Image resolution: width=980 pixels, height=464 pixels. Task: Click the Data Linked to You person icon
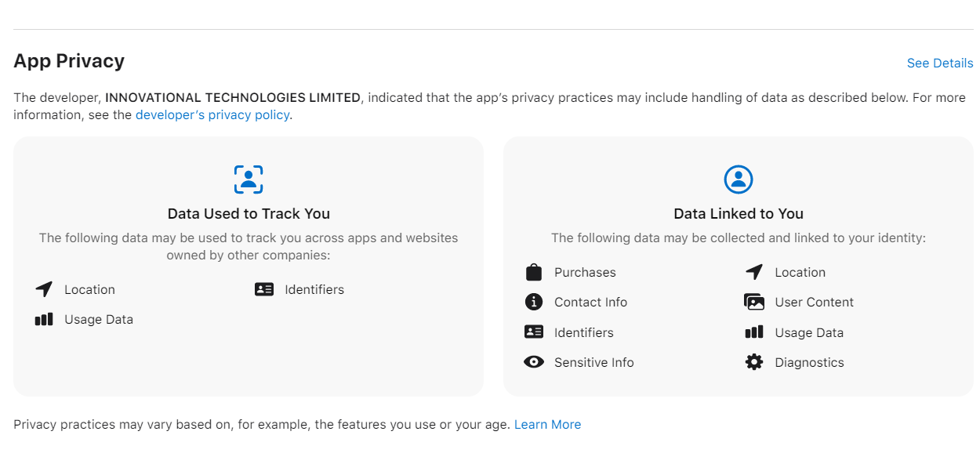point(738,179)
